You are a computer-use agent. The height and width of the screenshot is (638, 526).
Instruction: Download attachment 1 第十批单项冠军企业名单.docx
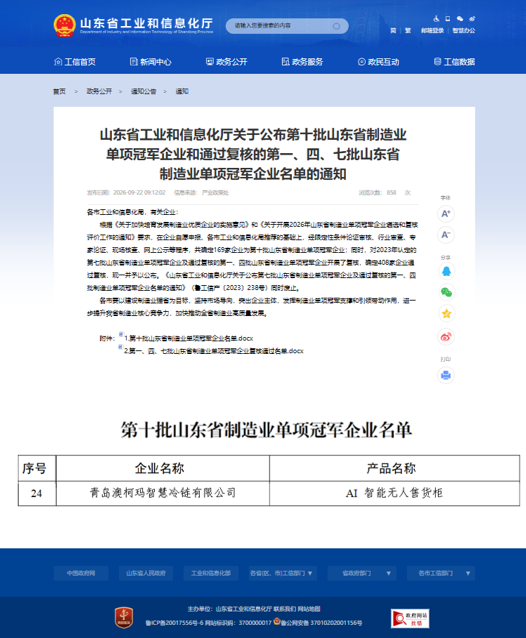[188, 338]
